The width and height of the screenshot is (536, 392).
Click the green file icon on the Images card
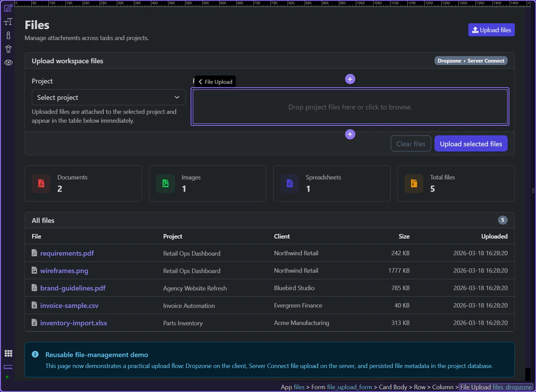click(x=165, y=183)
